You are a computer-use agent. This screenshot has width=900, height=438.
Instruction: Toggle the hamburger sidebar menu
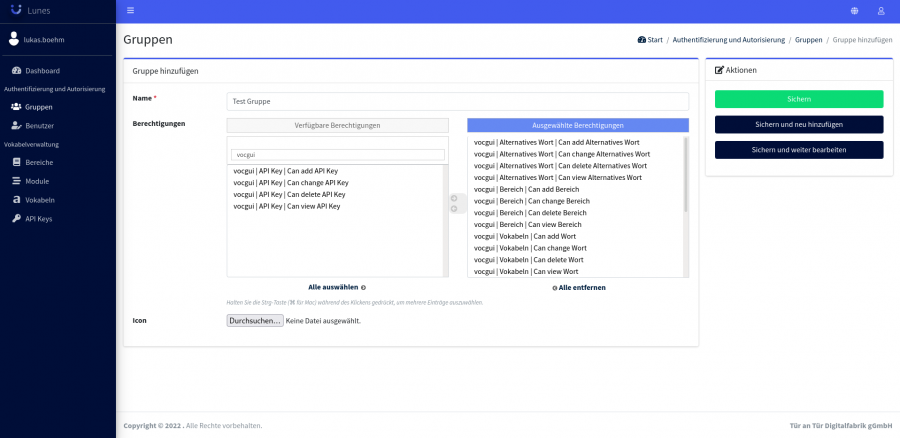(x=130, y=11)
